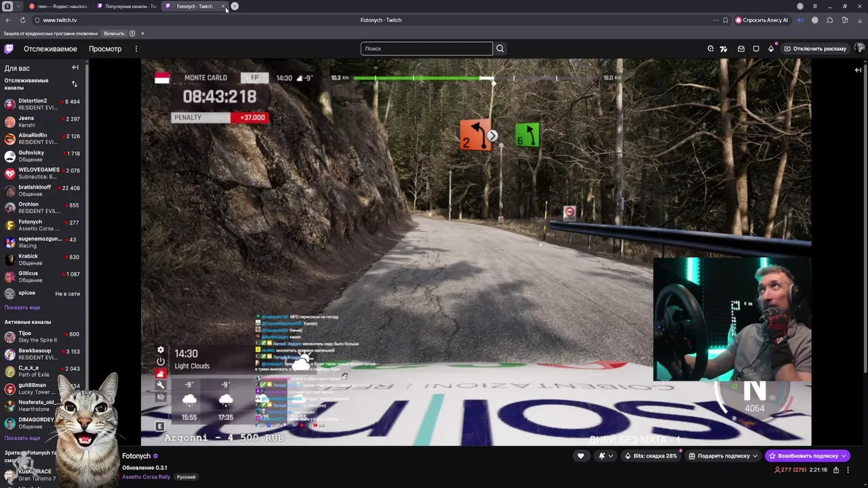
Task: Open the Twitch home logo
Action: [x=9, y=49]
